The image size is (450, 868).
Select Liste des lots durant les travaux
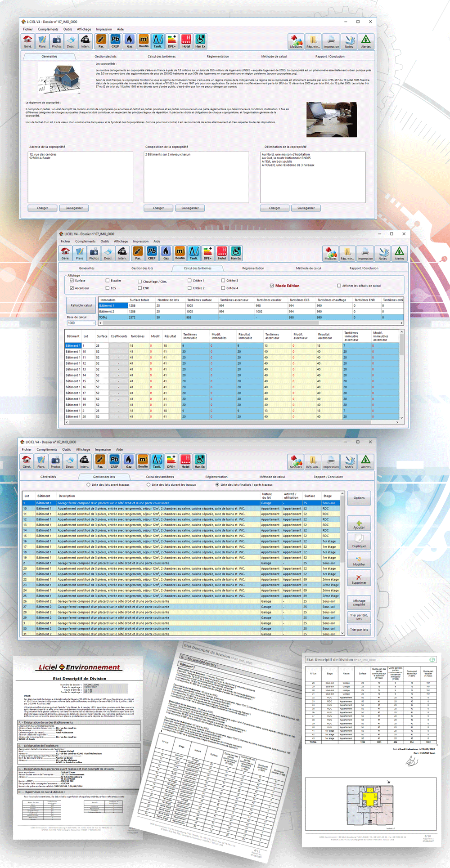pyautogui.click(x=148, y=485)
